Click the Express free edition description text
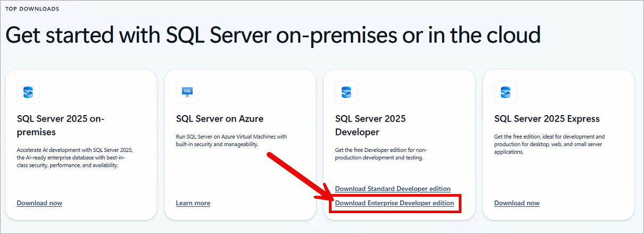 pos(549,144)
